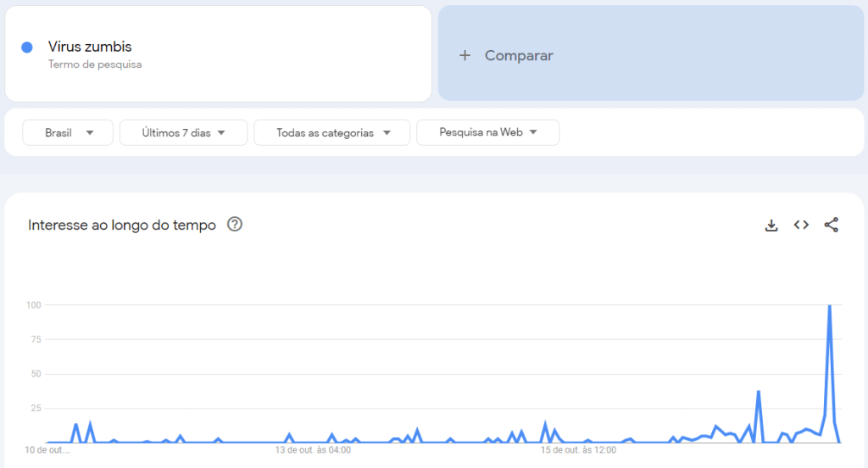Open the help icon beside Interesse ao longo do tempo
This screenshot has height=468, width=868.
point(235,225)
